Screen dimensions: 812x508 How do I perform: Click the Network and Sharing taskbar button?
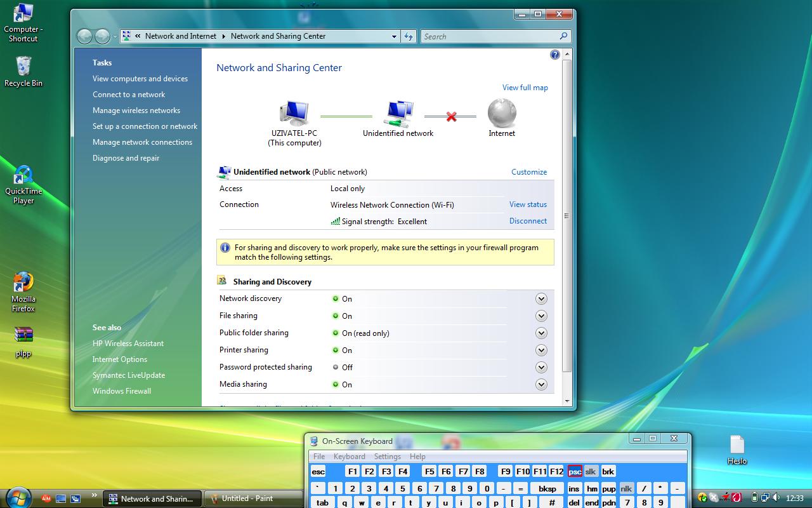tap(152, 498)
